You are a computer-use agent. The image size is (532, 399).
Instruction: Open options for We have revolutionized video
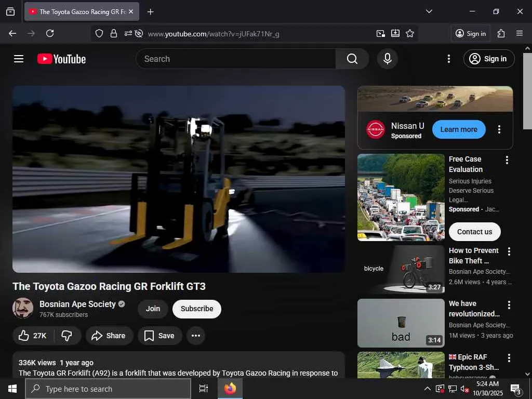click(x=509, y=304)
